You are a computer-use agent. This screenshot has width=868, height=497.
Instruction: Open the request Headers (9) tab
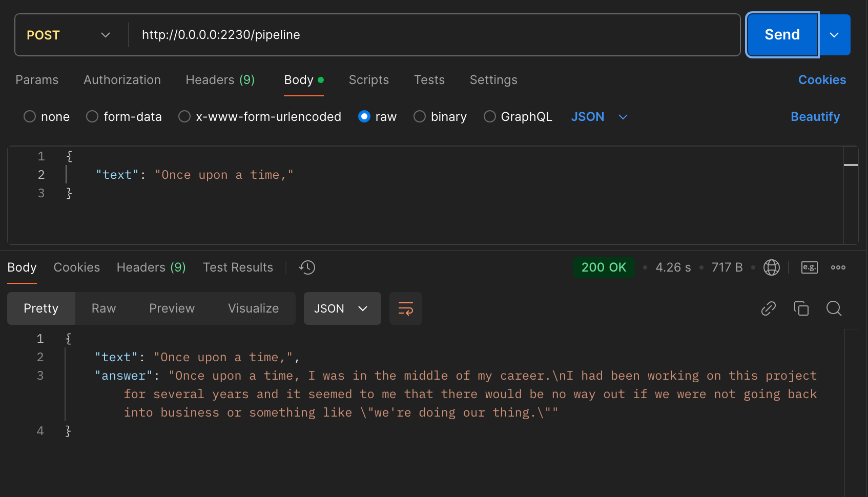click(x=220, y=80)
